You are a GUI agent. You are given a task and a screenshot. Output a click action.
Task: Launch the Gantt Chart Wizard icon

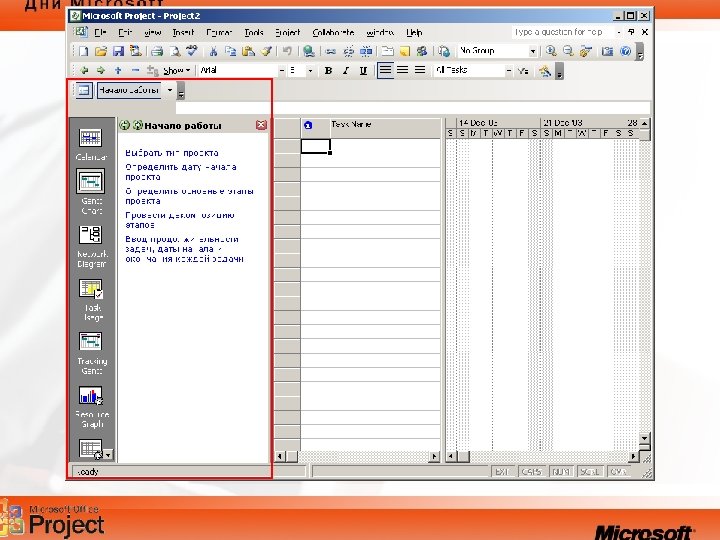tap(545, 71)
